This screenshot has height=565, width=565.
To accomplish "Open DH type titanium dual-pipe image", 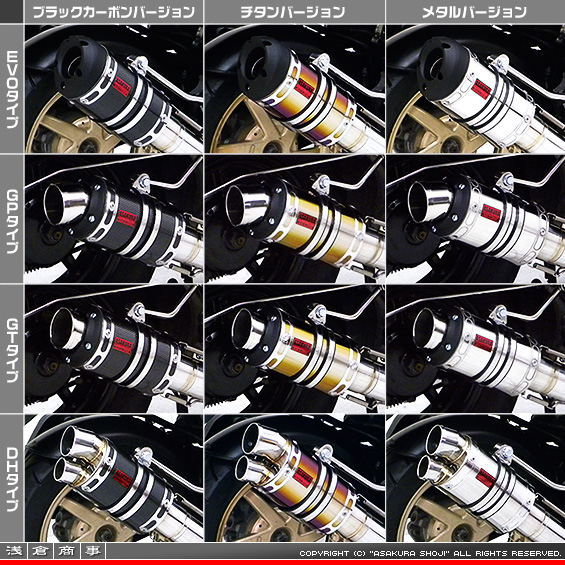I will pos(295,478).
